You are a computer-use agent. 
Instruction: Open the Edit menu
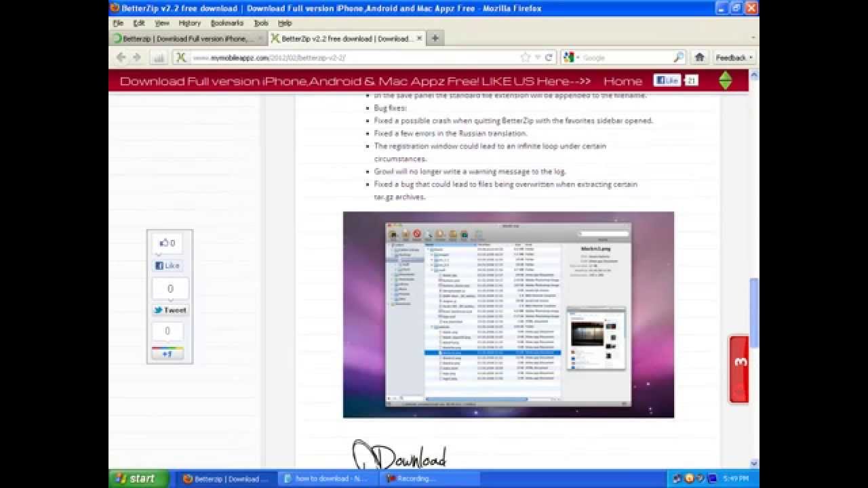click(x=139, y=23)
